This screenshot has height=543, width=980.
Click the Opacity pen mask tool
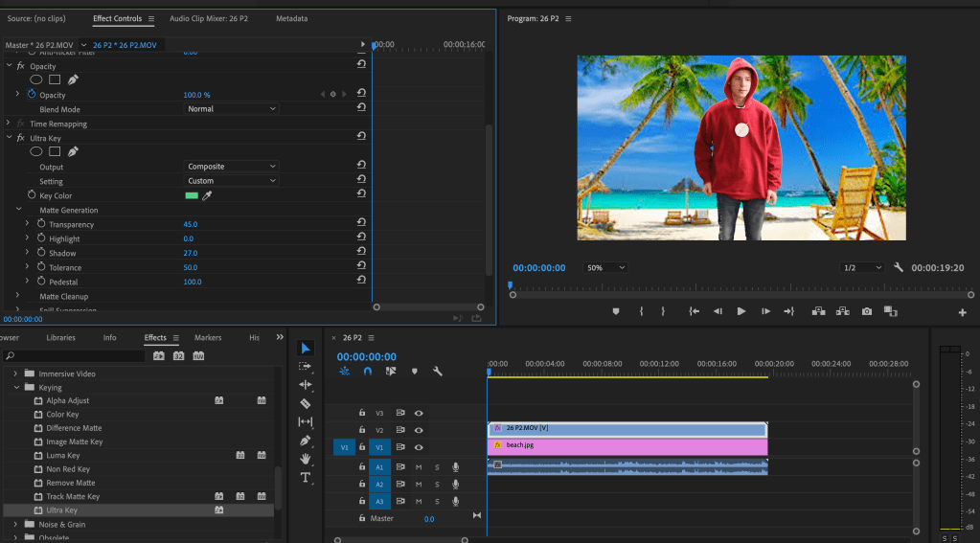(73, 80)
